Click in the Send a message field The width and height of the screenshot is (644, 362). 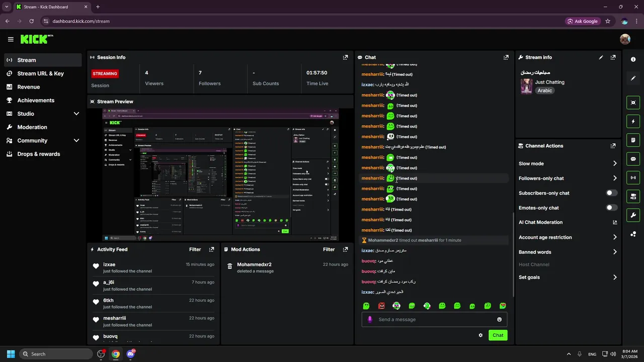pos(434,319)
